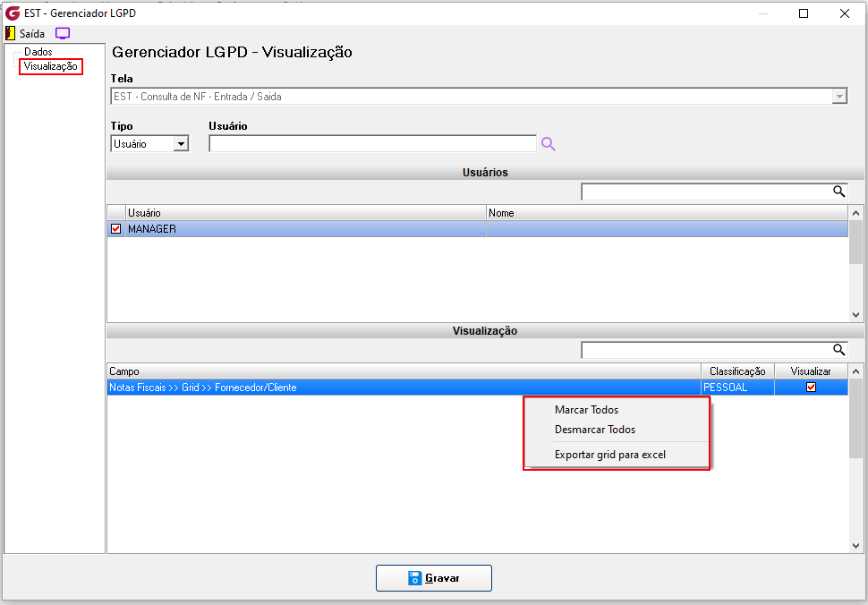Expand the Tipo combo box
868x605 pixels.
(x=181, y=144)
